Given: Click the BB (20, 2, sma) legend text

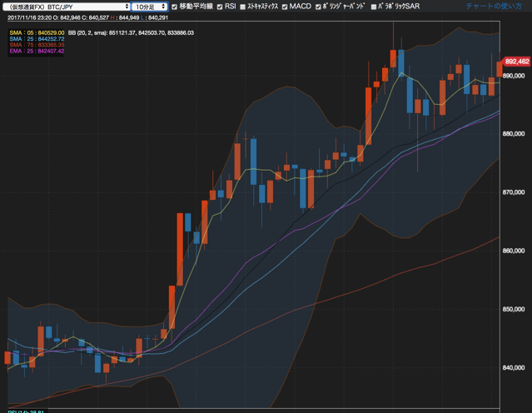Looking at the screenshot, I should [x=131, y=33].
